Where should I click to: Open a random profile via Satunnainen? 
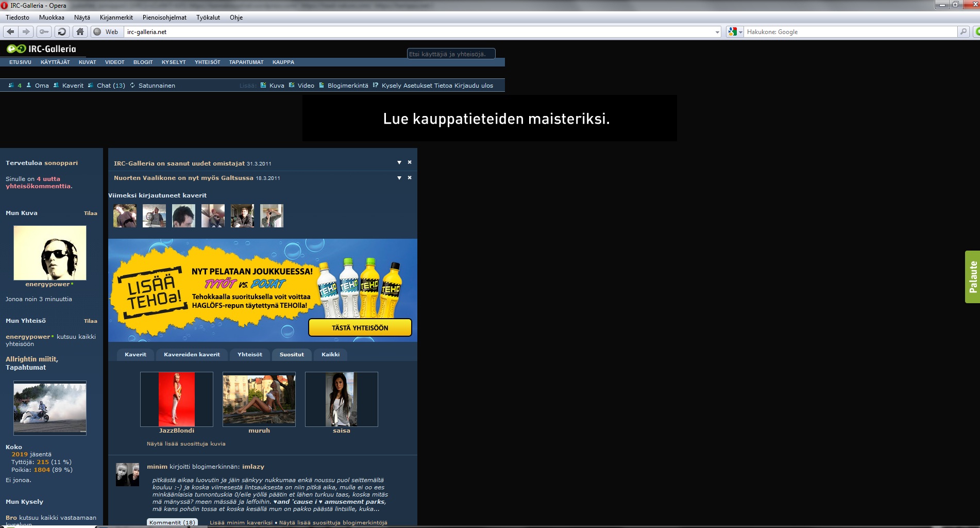156,86
